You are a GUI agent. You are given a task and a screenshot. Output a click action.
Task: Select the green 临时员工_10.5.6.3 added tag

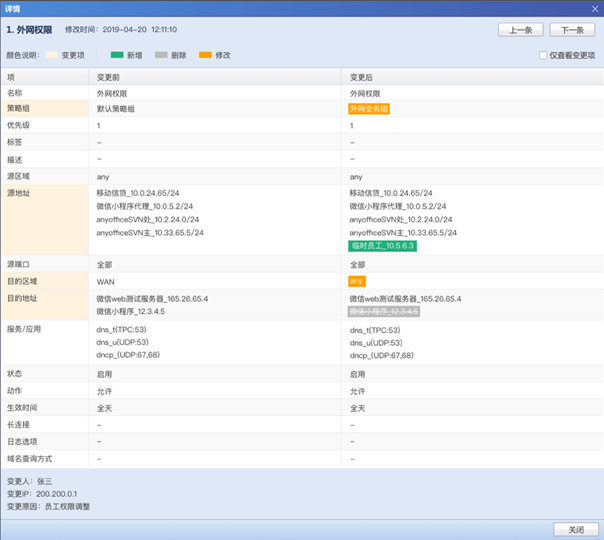382,245
